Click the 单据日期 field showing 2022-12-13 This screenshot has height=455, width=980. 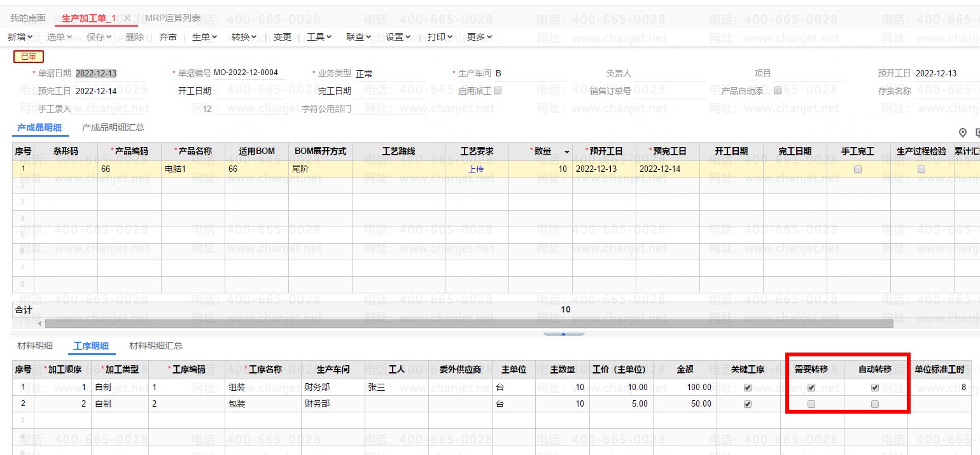tap(111, 73)
